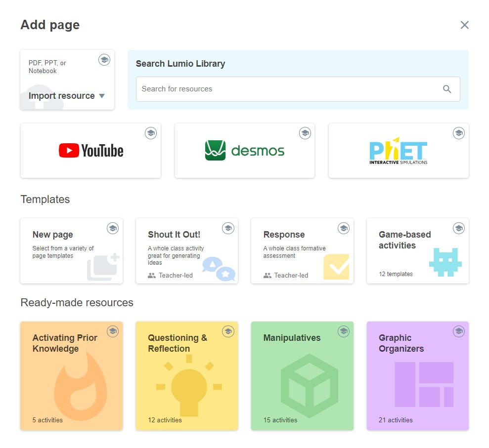This screenshot has height=448, width=489.
Task: Open the PhET Interactive Simulations tile
Action: point(399,153)
